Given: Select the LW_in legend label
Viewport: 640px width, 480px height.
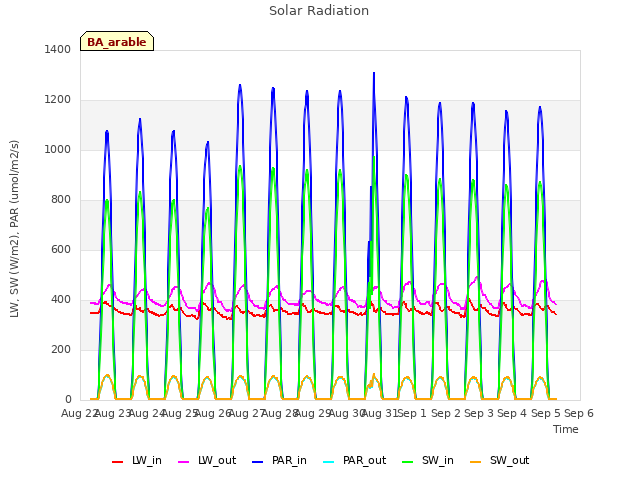Looking at the screenshot, I should point(147,460).
